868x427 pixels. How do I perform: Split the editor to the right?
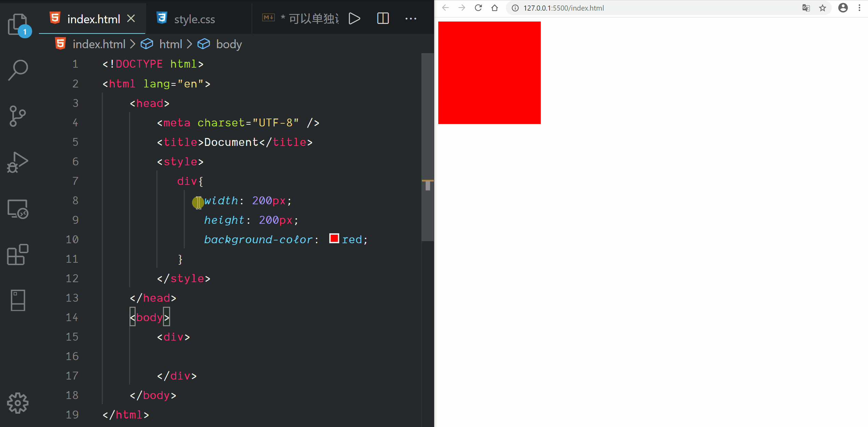pos(383,18)
